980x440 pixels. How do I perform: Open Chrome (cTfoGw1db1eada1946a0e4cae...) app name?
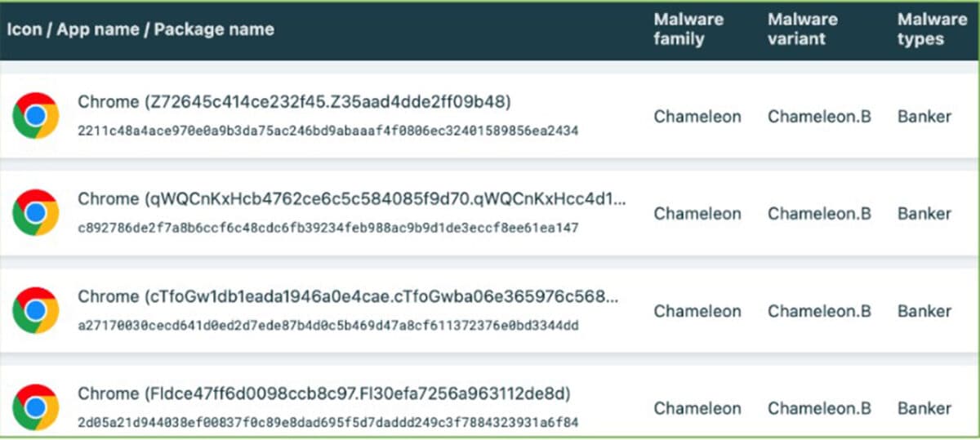point(348,296)
